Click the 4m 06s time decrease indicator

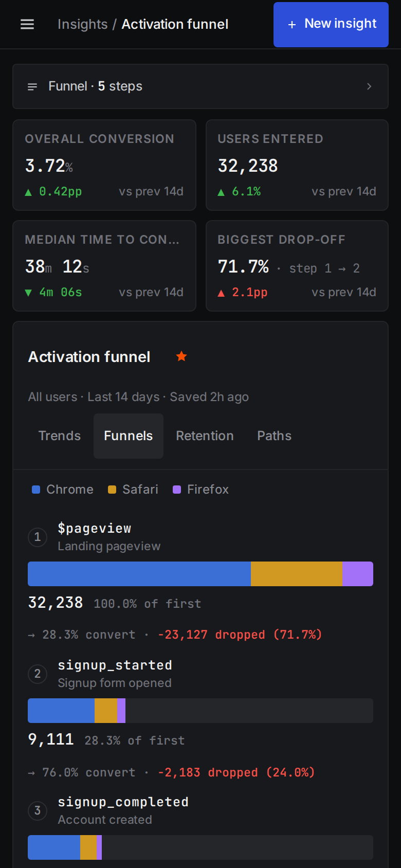53,293
